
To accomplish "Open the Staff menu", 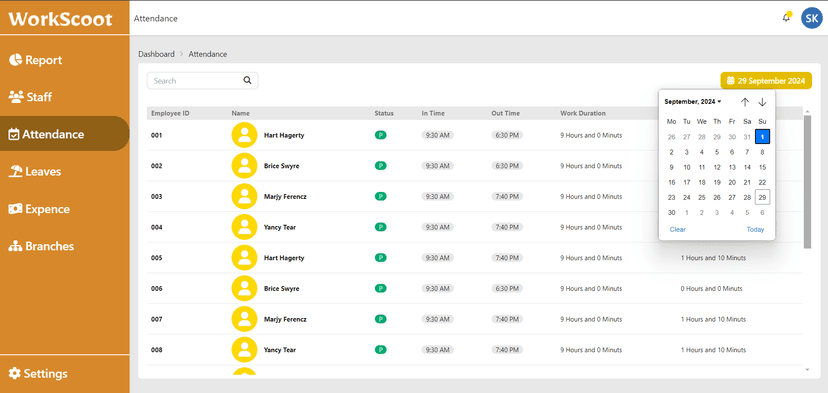I will point(31,97).
